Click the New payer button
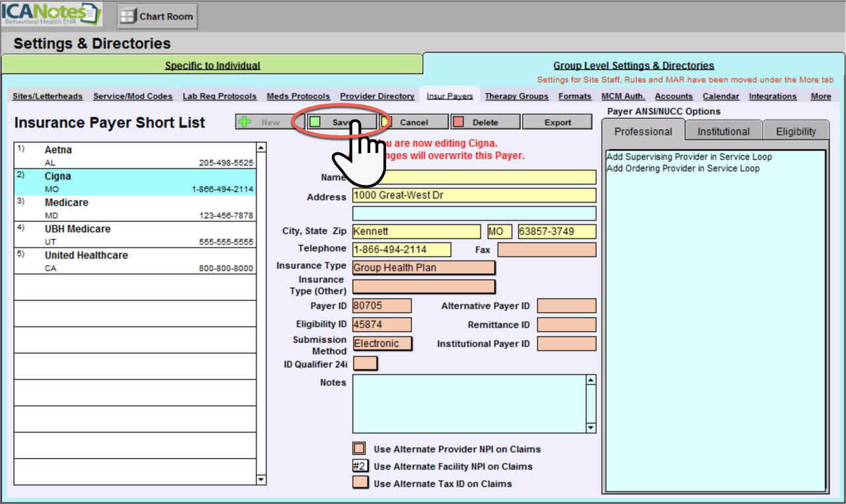 point(261,122)
